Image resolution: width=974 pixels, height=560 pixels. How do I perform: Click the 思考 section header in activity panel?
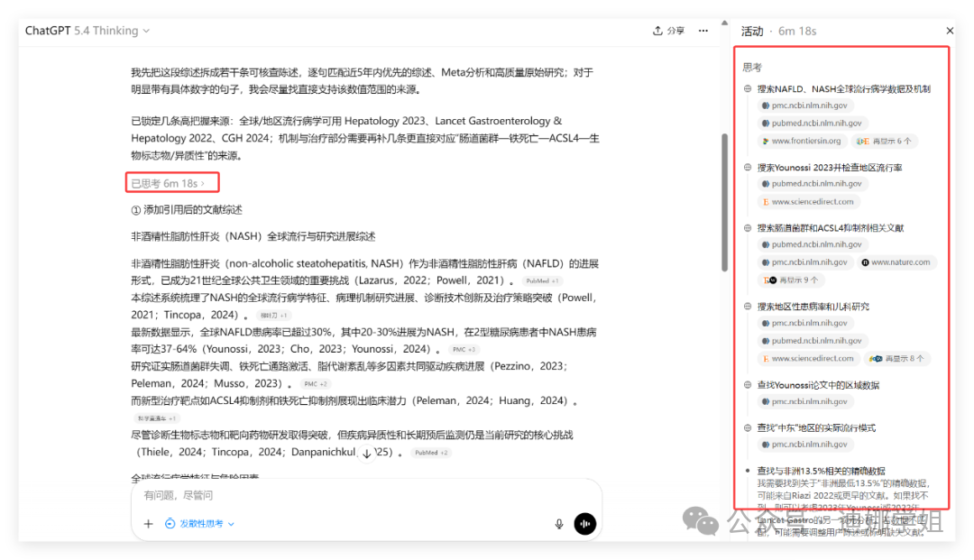(x=749, y=66)
